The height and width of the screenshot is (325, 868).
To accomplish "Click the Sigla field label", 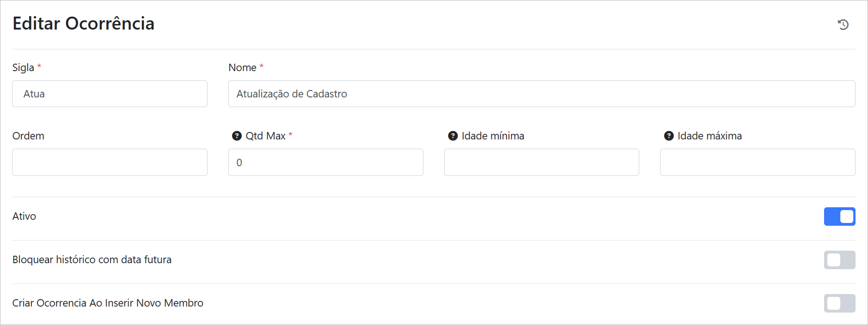I will tap(23, 67).
